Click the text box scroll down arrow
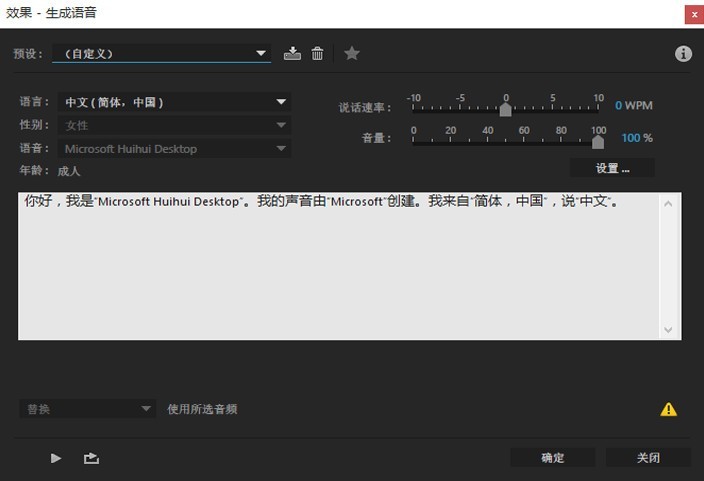Image resolution: width=704 pixels, height=481 pixels. pyautogui.click(x=668, y=330)
